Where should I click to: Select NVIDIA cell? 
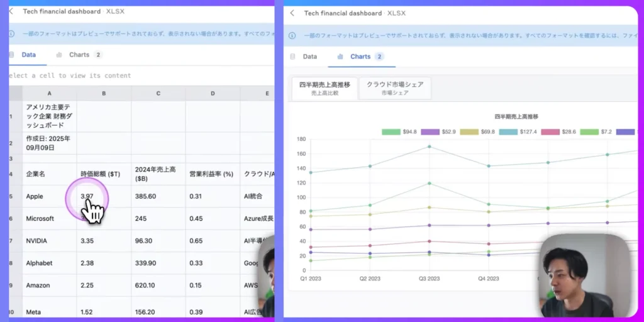[x=49, y=241]
